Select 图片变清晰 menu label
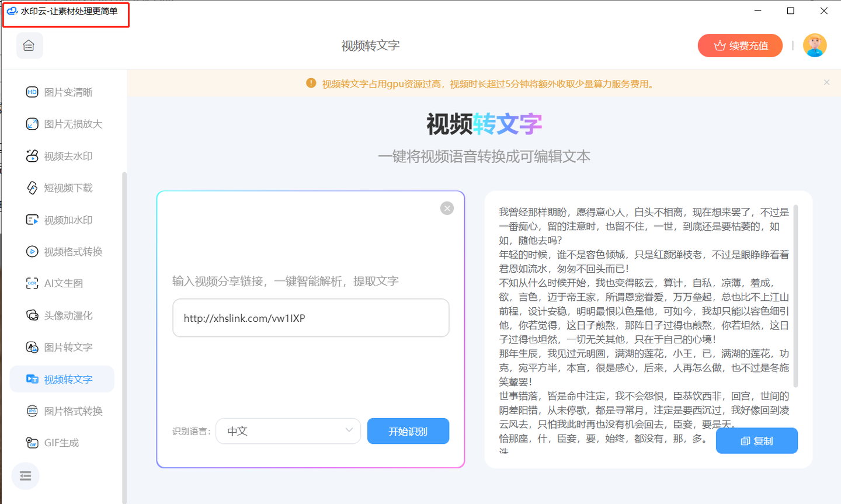Image resolution: width=841 pixels, height=504 pixels. [x=68, y=92]
